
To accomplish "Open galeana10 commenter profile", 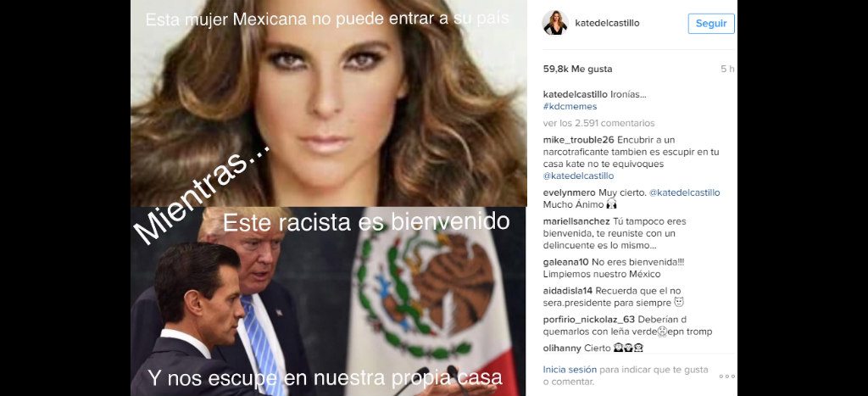I will pos(566,262).
